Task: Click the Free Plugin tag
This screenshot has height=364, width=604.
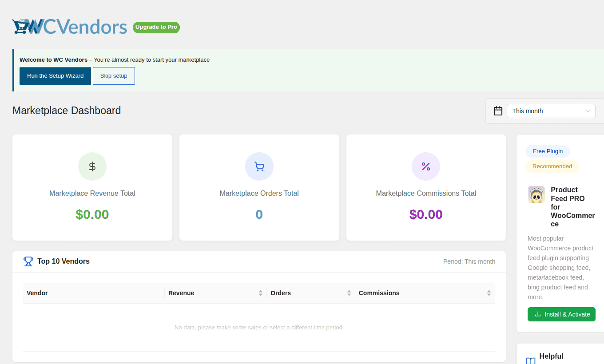Action: point(548,151)
